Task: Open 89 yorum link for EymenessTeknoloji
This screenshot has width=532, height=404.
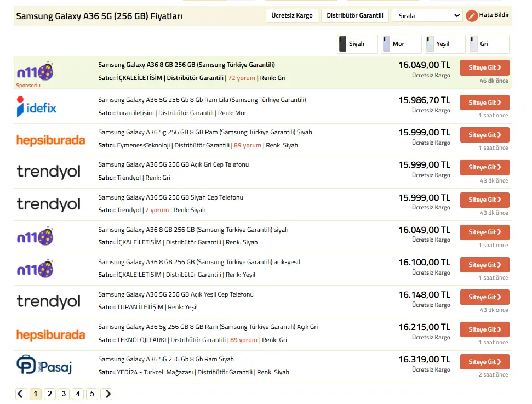Action: click(x=247, y=145)
